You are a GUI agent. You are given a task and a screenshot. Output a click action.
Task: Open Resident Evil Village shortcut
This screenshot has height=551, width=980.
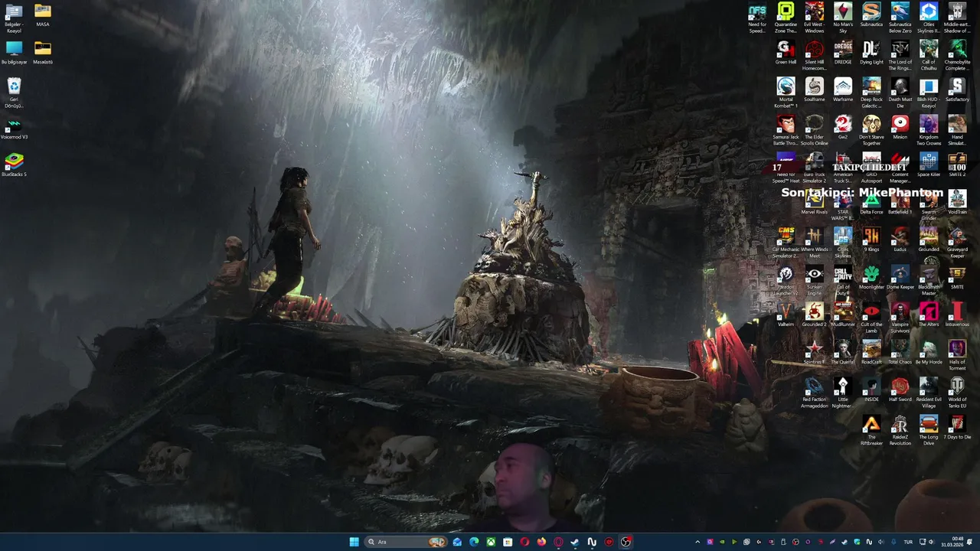pos(929,392)
